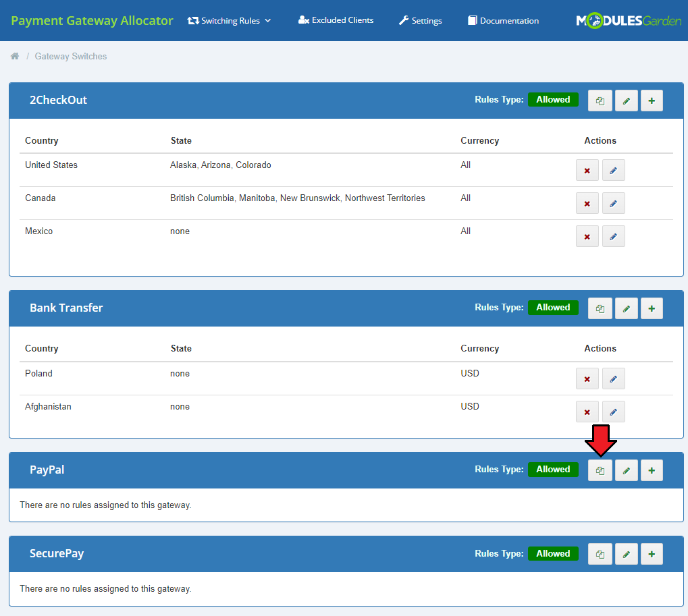Delete the Mexico rule
This screenshot has height=616, width=688.
pyautogui.click(x=587, y=236)
